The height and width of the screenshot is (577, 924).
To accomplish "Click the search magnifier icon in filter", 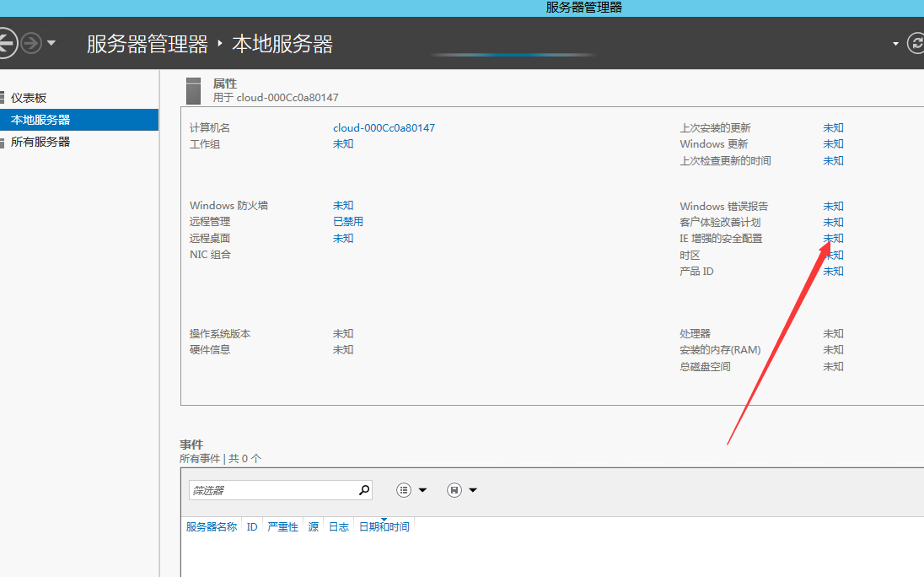I will tap(364, 490).
